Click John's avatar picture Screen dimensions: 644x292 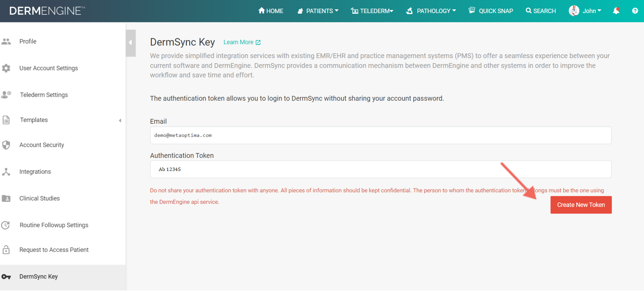point(574,11)
